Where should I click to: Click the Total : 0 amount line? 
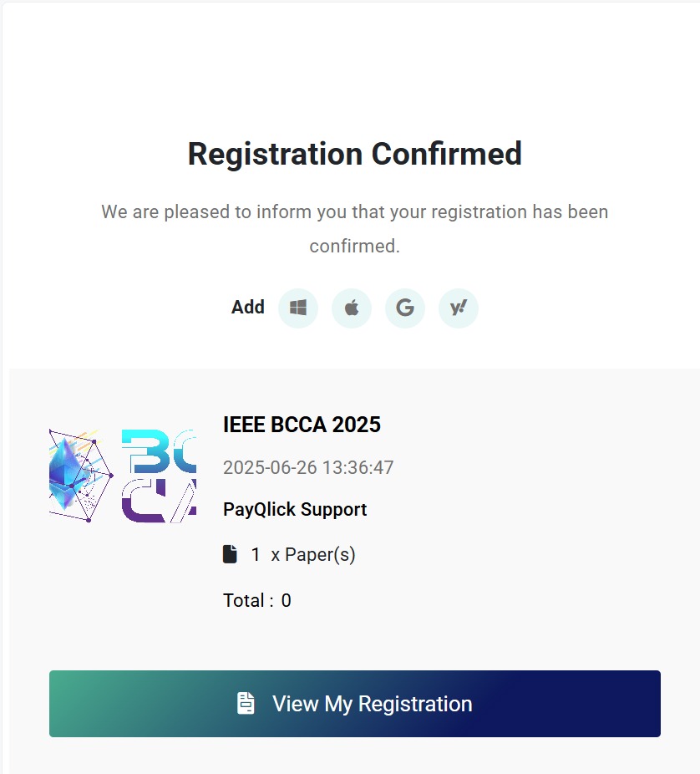pos(257,601)
